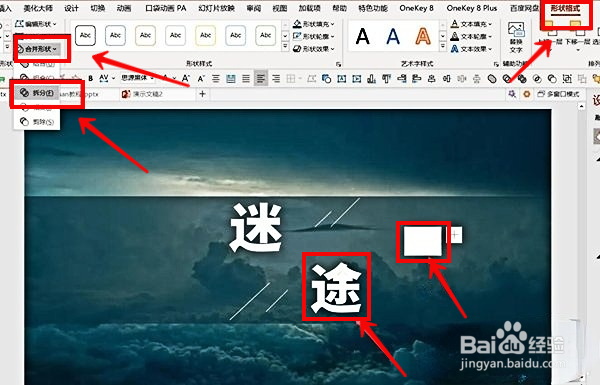Image resolution: width=600 pixels, height=385 pixels.
Task: Expand the 文本填充 dropdown
Action: tap(471, 24)
